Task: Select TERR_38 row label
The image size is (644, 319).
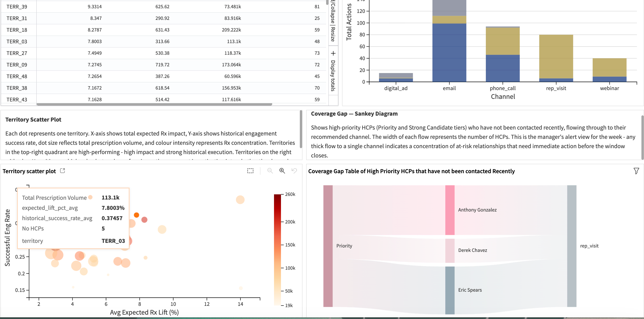Action: tap(17, 88)
